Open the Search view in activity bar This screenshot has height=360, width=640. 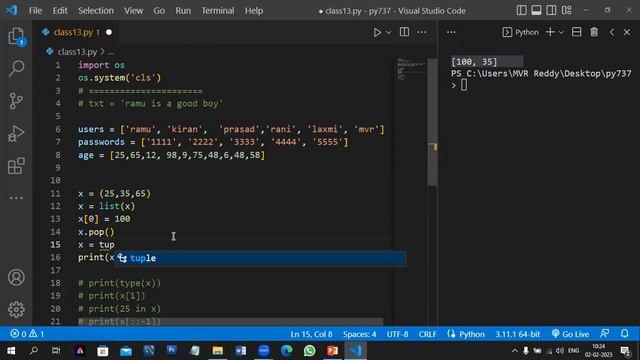pyautogui.click(x=16, y=68)
